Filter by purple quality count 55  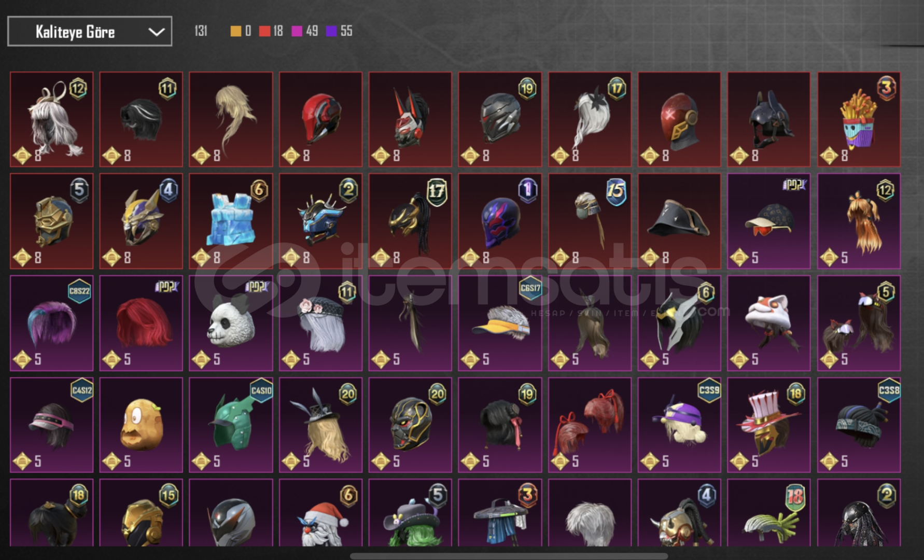(x=339, y=31)
